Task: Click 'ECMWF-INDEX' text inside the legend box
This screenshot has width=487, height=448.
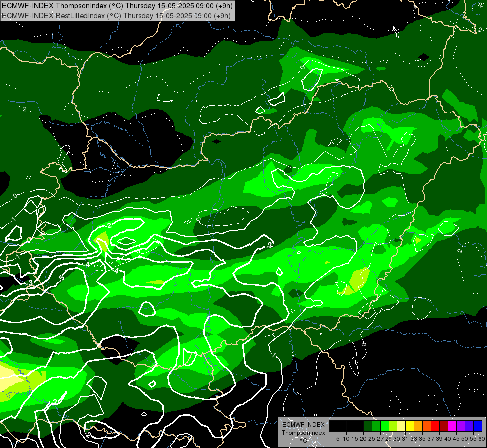Action: pyautogui.click(x=303, y=425)
